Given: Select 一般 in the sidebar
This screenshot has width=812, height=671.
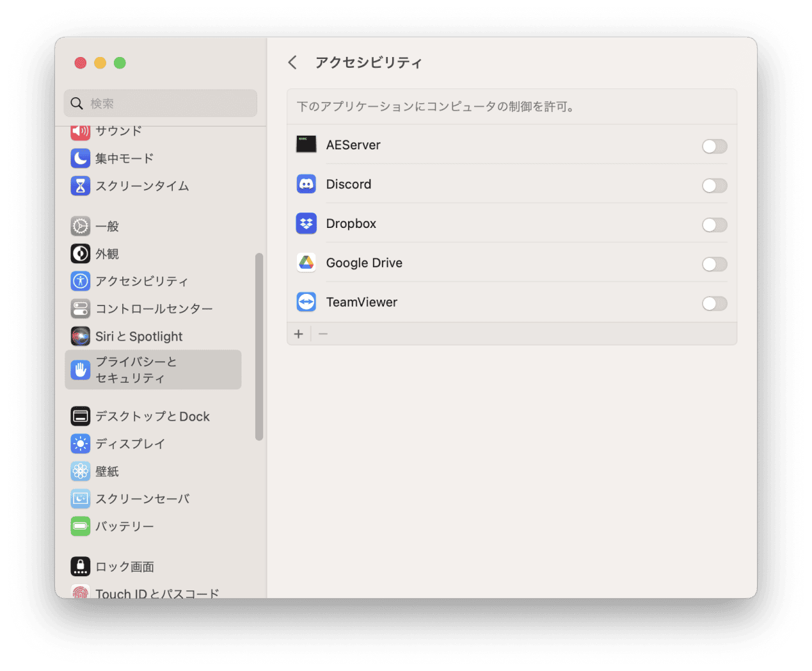Looking at the screenshot, I should point(154,226).
